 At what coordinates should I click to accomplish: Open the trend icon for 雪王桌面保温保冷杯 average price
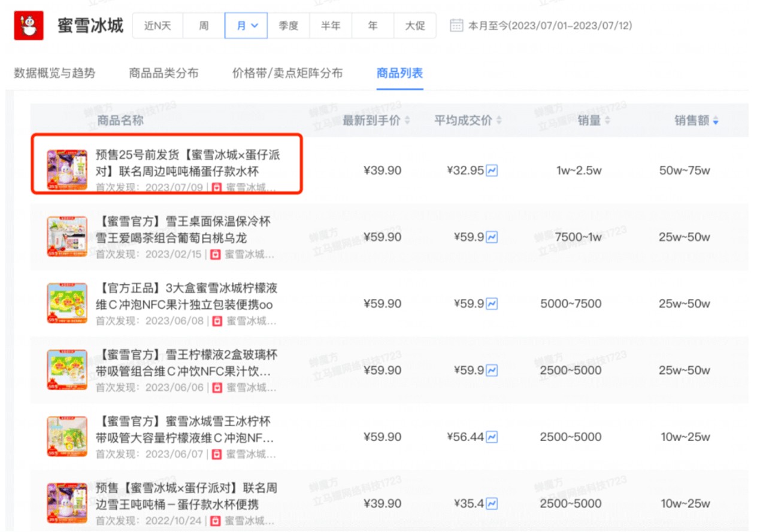(x=492, y=238)
